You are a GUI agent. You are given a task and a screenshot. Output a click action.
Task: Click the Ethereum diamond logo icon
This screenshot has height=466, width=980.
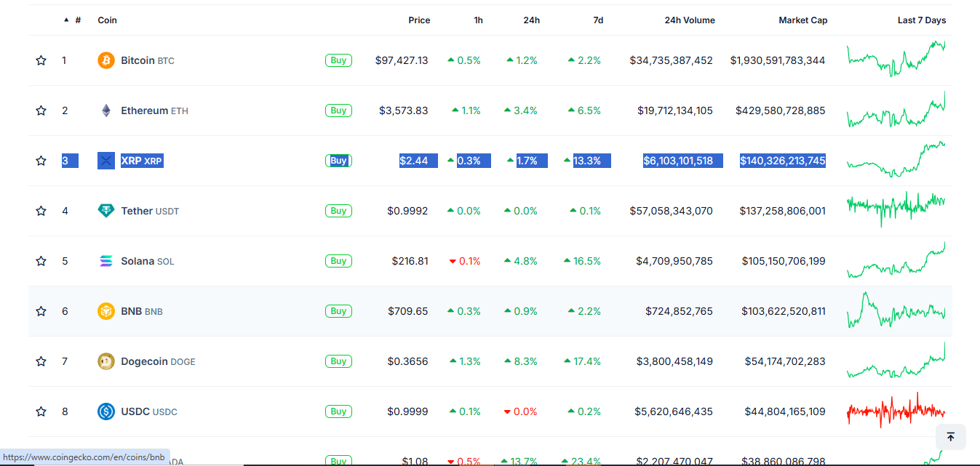pos(106,111)
